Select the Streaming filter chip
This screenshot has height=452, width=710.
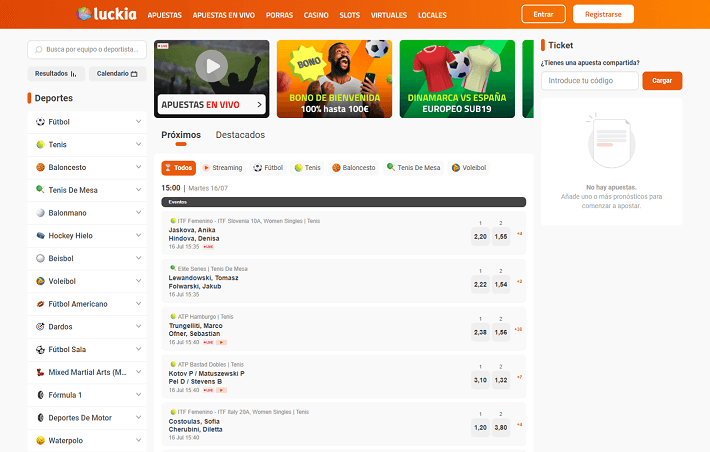(222, 168)
